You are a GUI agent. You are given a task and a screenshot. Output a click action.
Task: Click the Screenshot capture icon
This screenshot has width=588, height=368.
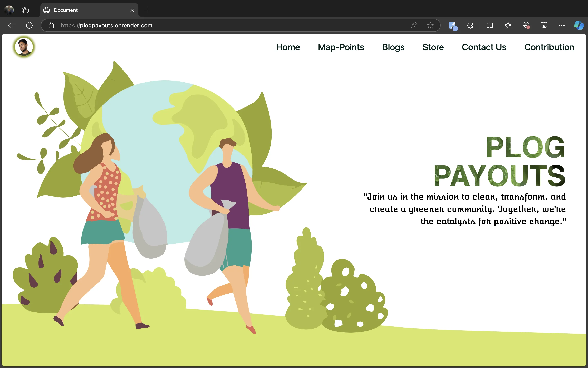[544, 25]
